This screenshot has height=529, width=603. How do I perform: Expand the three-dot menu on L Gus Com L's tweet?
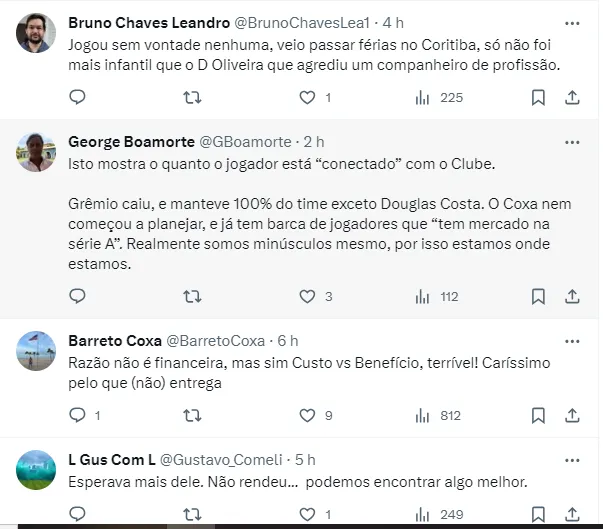pos(572,461)
